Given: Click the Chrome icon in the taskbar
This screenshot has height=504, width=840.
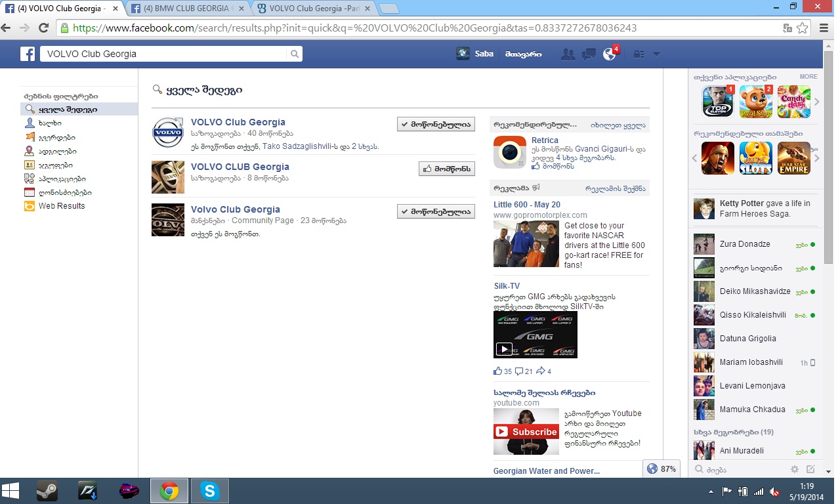Looking at the screenshot, I should click(x=169, y=491).
